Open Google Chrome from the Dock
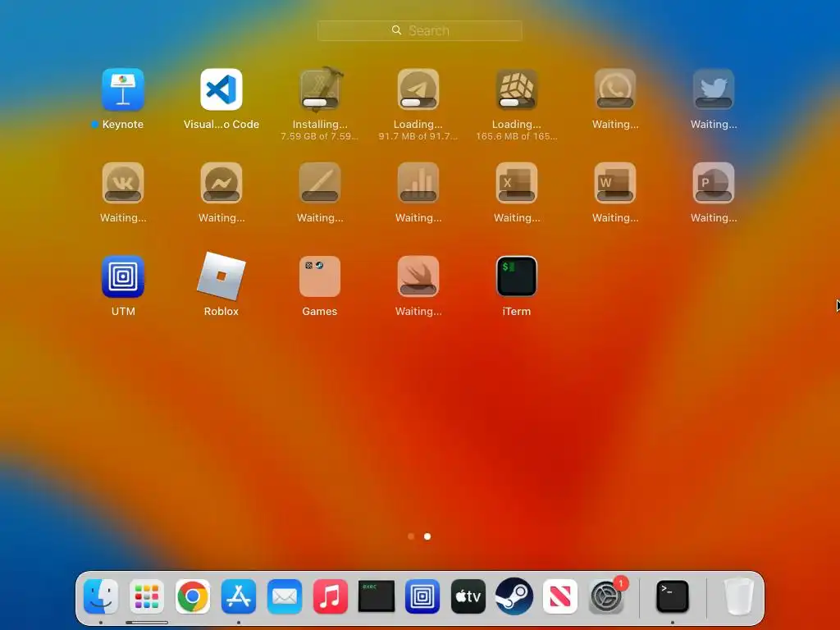This screenshot has width=840, height=630. [x=193, y=596]
